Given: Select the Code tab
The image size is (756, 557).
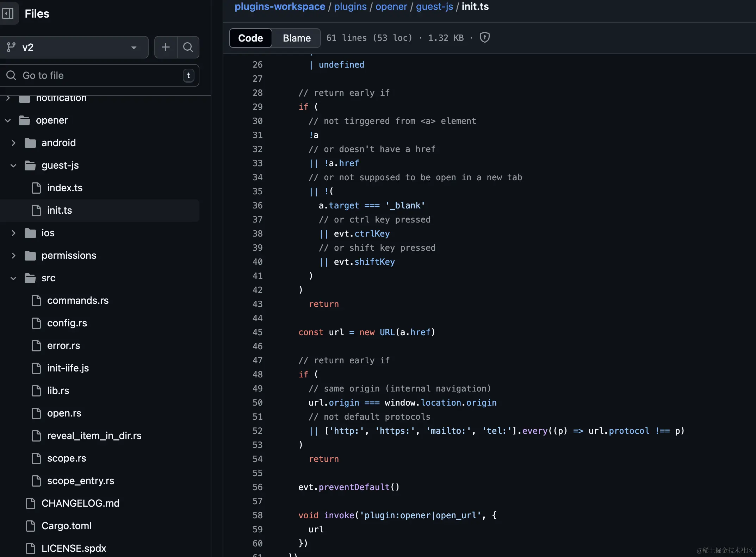Looking at the screenshot, I should click(x=250, y=38).
